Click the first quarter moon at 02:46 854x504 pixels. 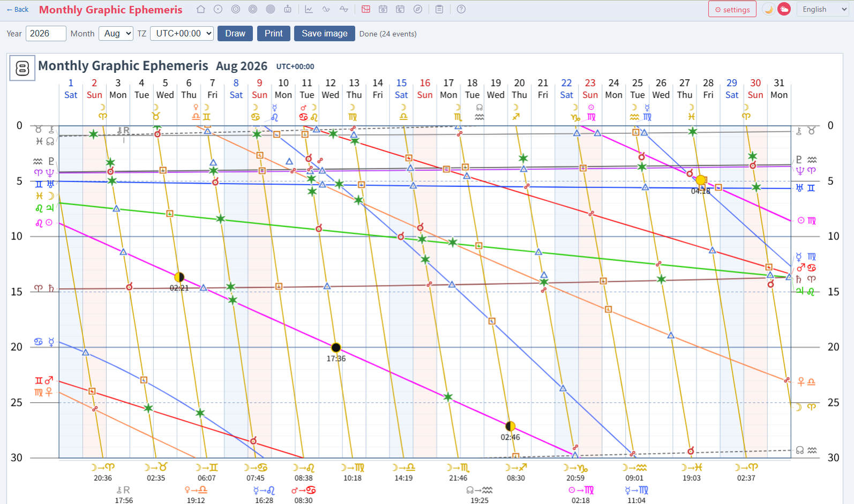pos(511,426)
